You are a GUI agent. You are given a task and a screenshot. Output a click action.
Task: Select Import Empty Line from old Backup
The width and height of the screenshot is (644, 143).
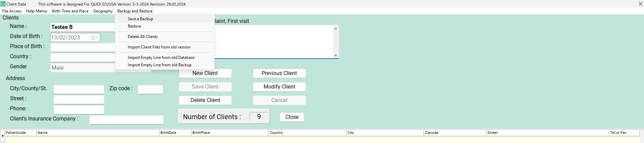(159, 65)
